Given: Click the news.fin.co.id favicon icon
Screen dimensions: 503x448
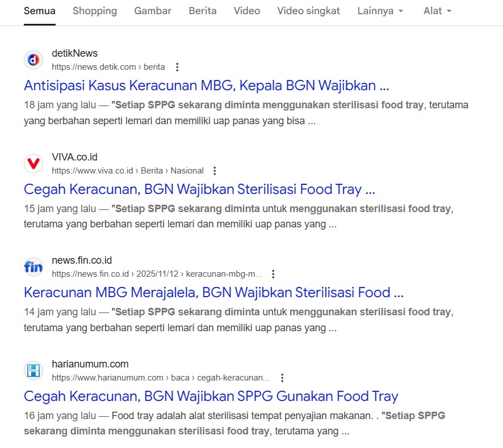Looking at the screenshot, I should pyautogui.click(x=33, y=267).
